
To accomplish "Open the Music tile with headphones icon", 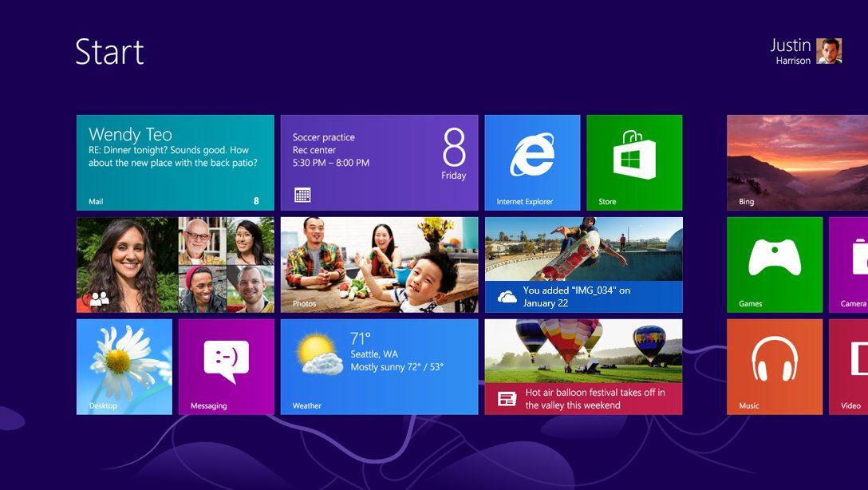I will pos(774,366).
